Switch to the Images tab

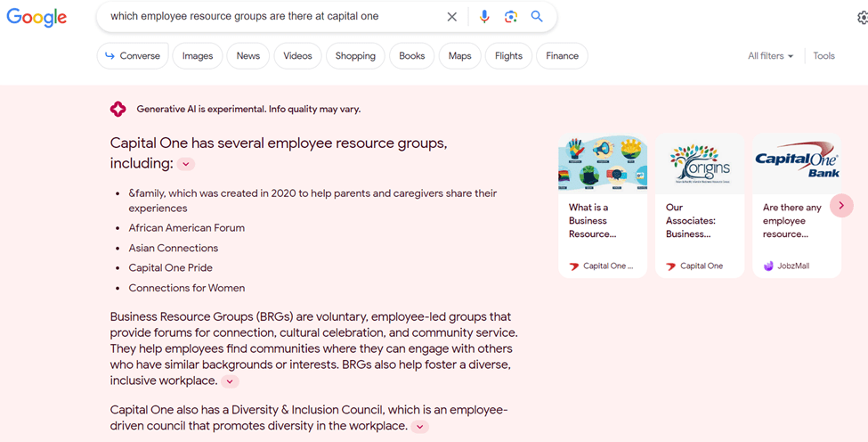(198, 56)
